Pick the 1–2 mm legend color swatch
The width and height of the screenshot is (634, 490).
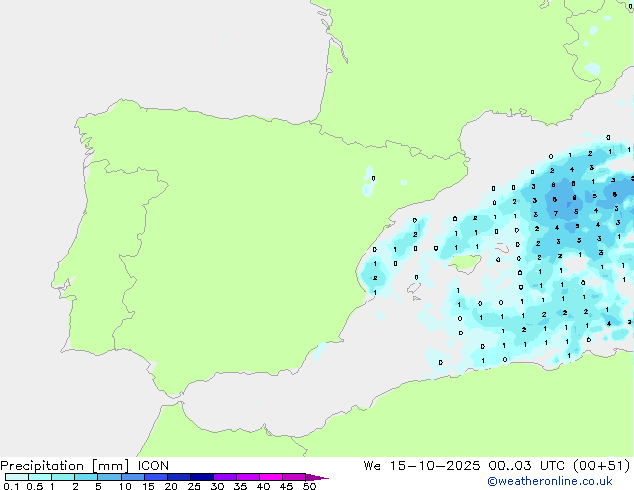coord(63,477)
